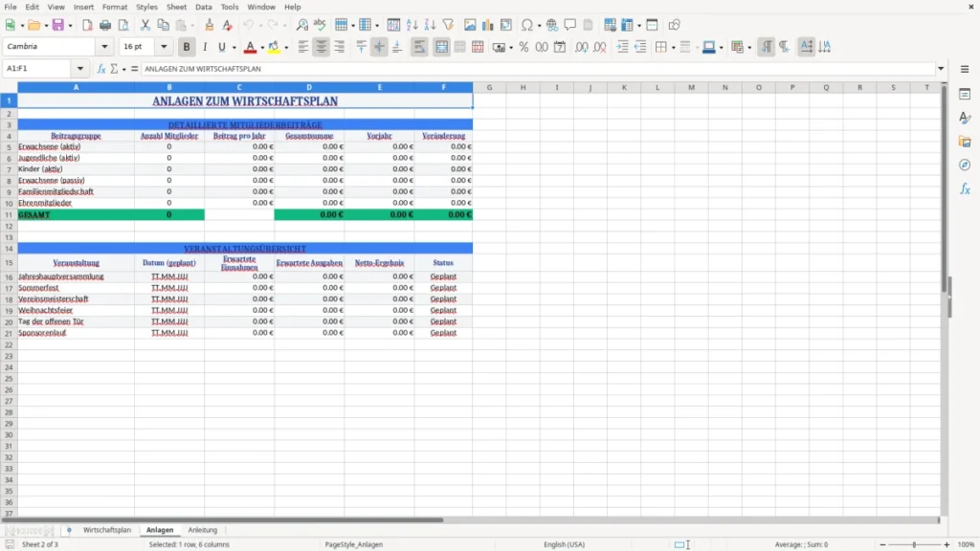Insert a hyperlink
This screenshot has height=551, width=980.
click(552, 25)
